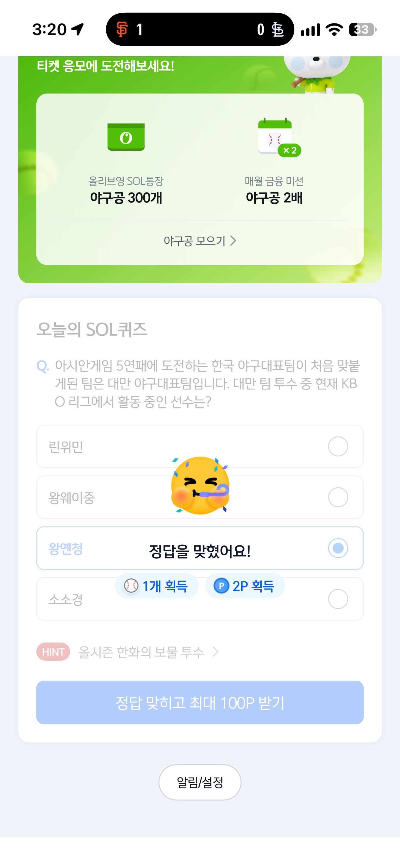Select the 소소경 radio button

[338, 599]
